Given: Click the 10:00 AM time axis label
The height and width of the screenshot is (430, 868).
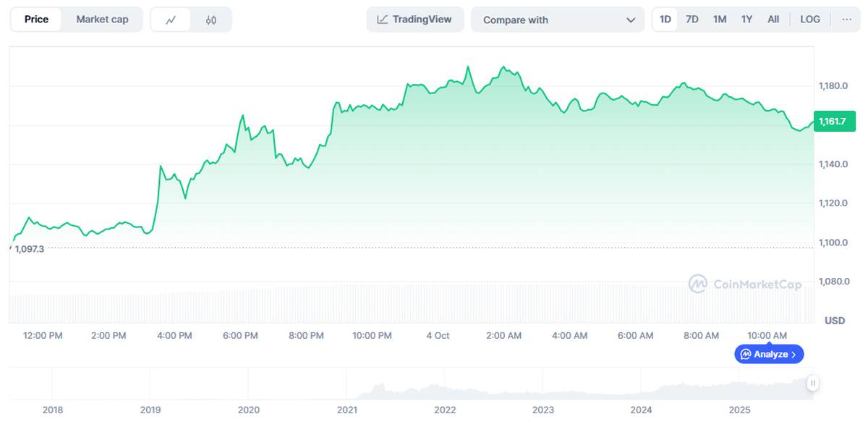Looking at the screenshot, I should [x=767, y=335].
